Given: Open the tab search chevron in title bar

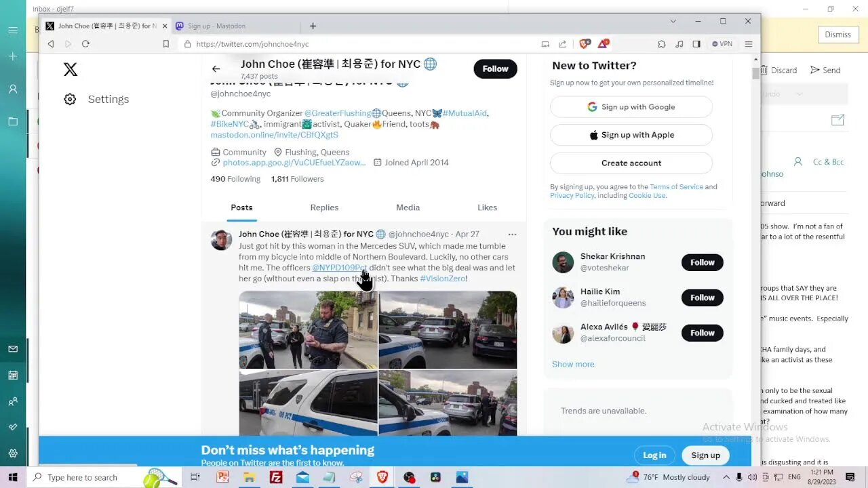Looking at the screenshot, I should click(x=673, y=21).
